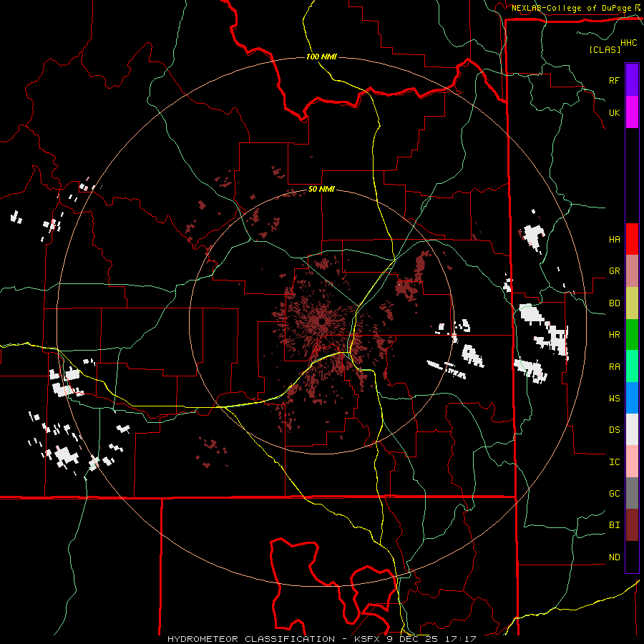
Task: Click the "RF" legend label text
Action: pyautogui.click(x=614, y=80)
